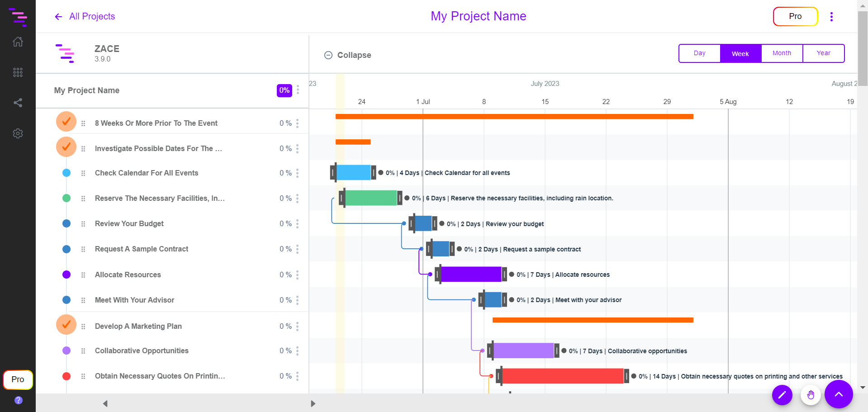Select the Day view tab
Viewport: 868px width, 412px height.
699,53
